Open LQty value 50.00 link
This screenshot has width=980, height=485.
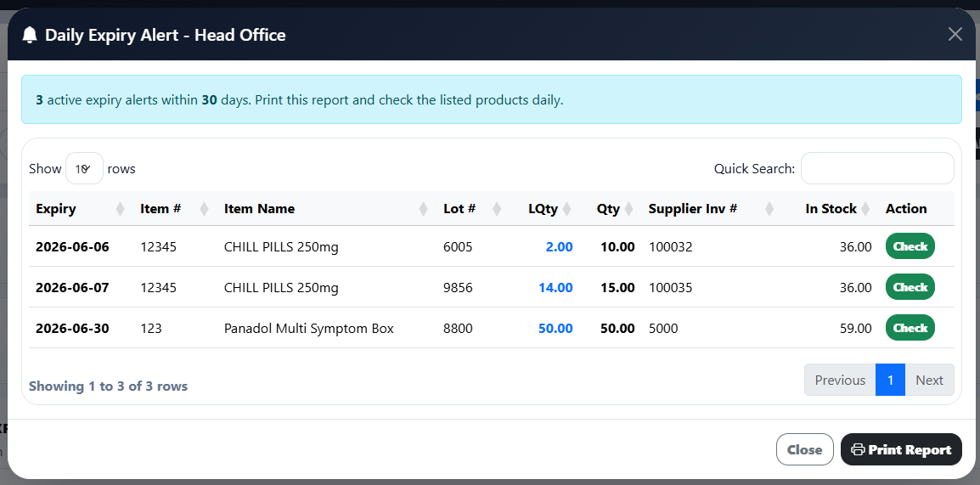[555, 328]
